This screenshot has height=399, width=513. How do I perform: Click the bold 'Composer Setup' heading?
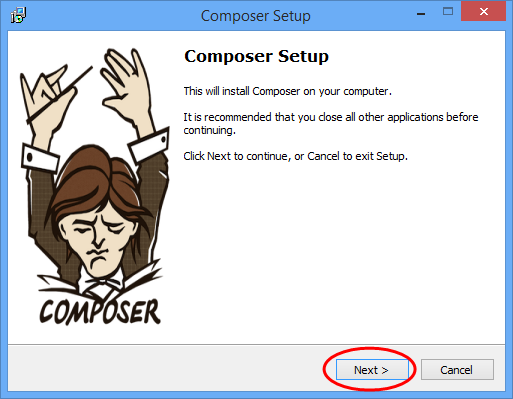pyautogui.click(x=256, y=56)
